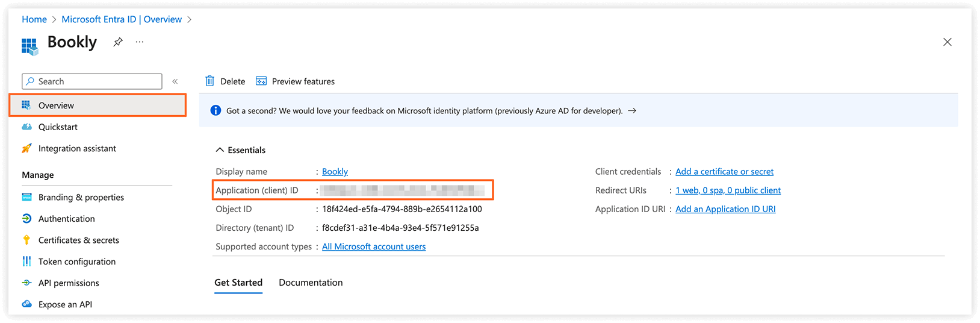Open All Microsoft account users link
The width and height of the screenshot is (980, 323).
pos(374,246)
